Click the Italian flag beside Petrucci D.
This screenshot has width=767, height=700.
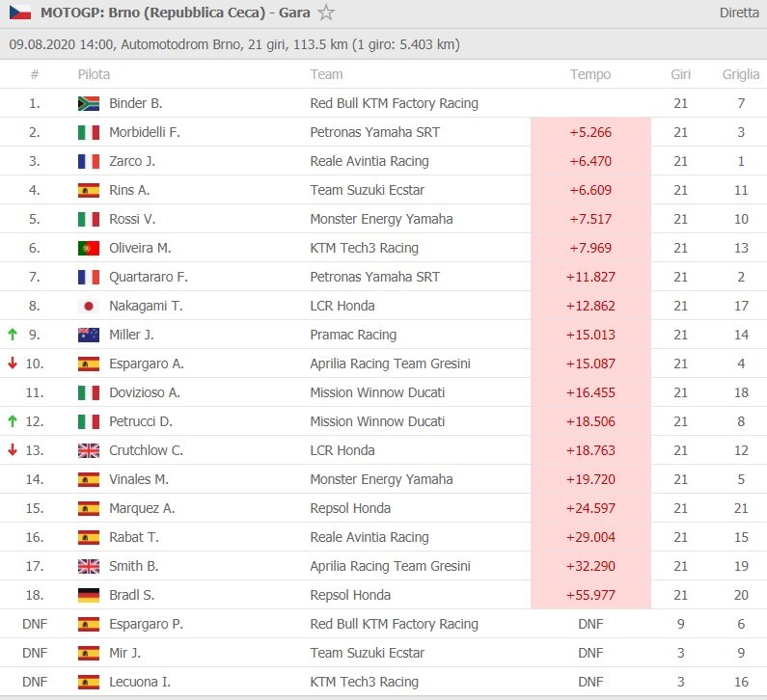click(89, 421)
